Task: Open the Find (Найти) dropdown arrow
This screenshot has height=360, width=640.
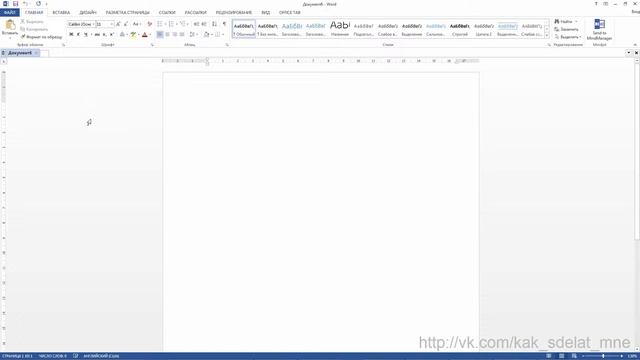Action: (x=576, y=21)
